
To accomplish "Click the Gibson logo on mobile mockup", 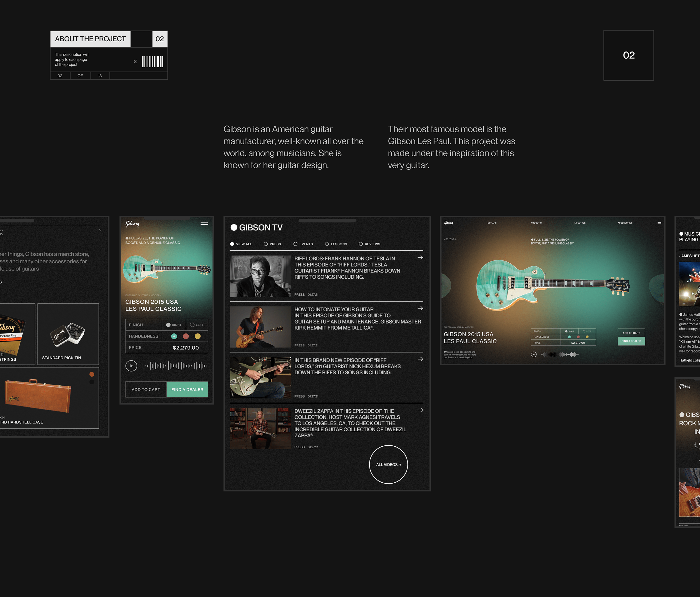I will pyautogui.click(x=132, y=224).
